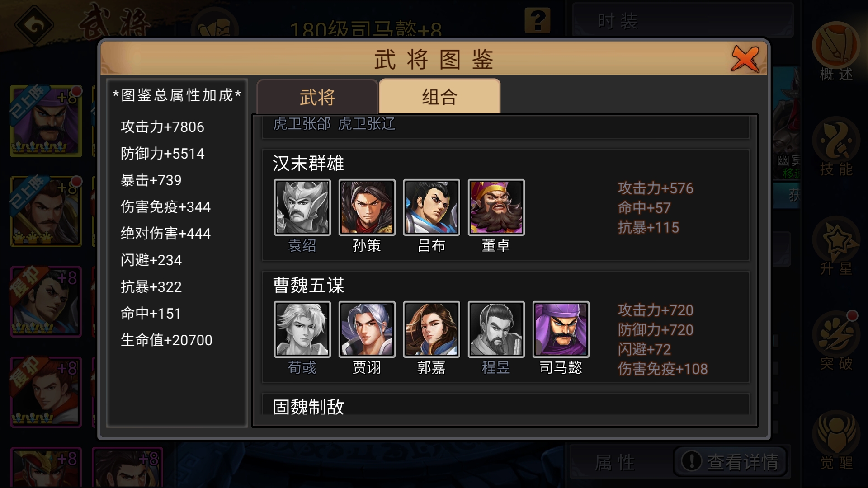Tap the 贾诩 hero portrait

pos(367,329)
